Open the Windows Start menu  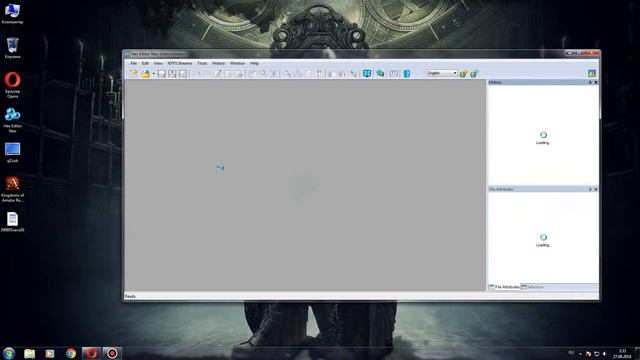(x=9, y=353)
